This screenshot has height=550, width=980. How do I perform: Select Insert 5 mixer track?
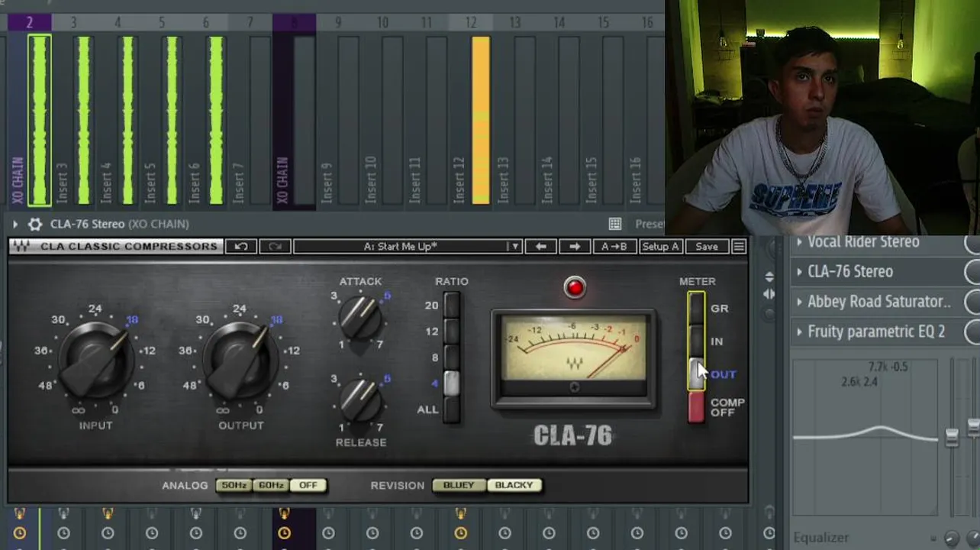click(162, 118)
